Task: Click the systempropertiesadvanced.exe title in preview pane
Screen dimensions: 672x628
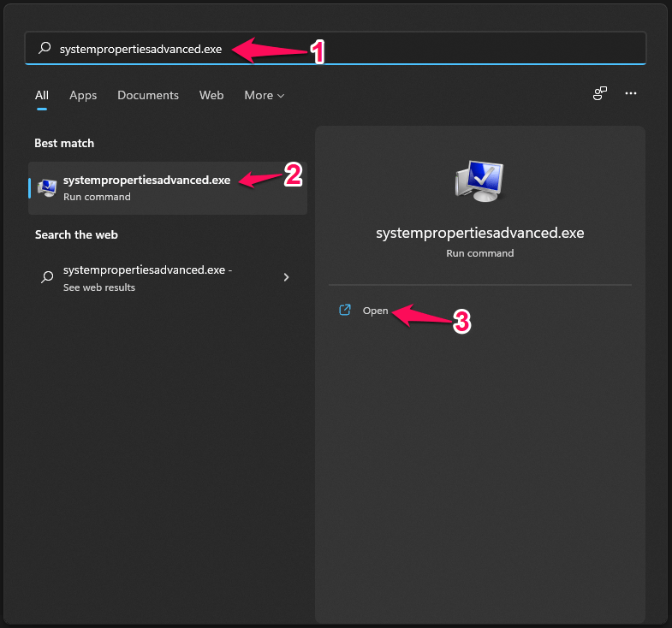Action: tap(479, 233)
